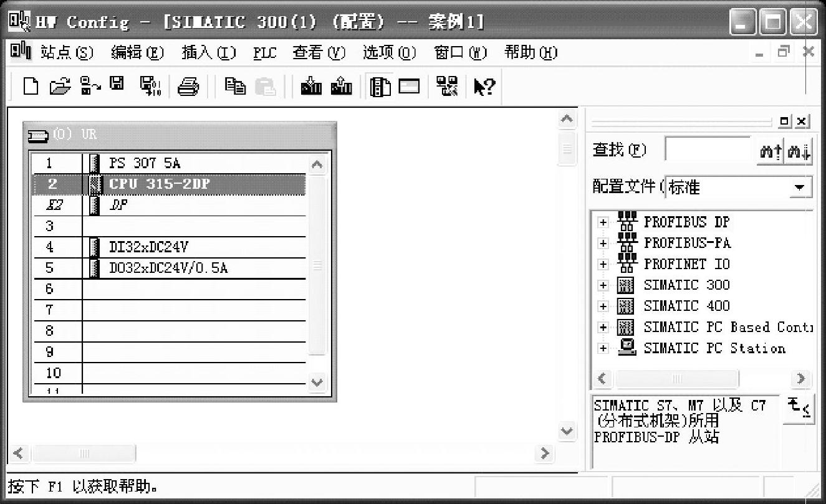Click the Save and Compile icon

[x=150, y=87]
